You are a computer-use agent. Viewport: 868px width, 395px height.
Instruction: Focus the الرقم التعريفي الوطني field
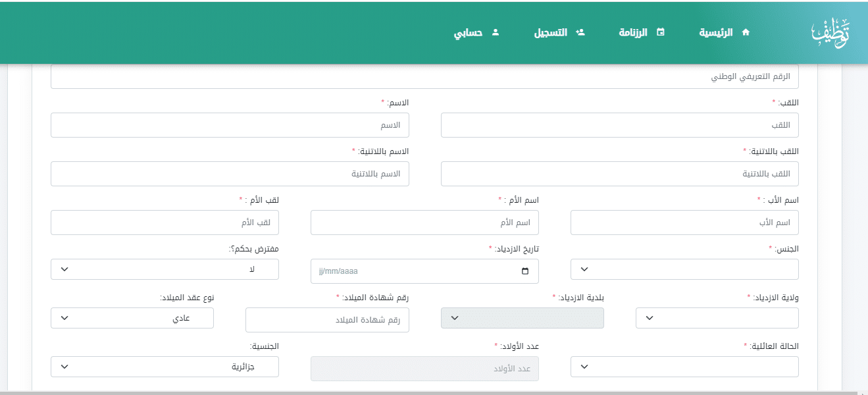pos(424,76)
